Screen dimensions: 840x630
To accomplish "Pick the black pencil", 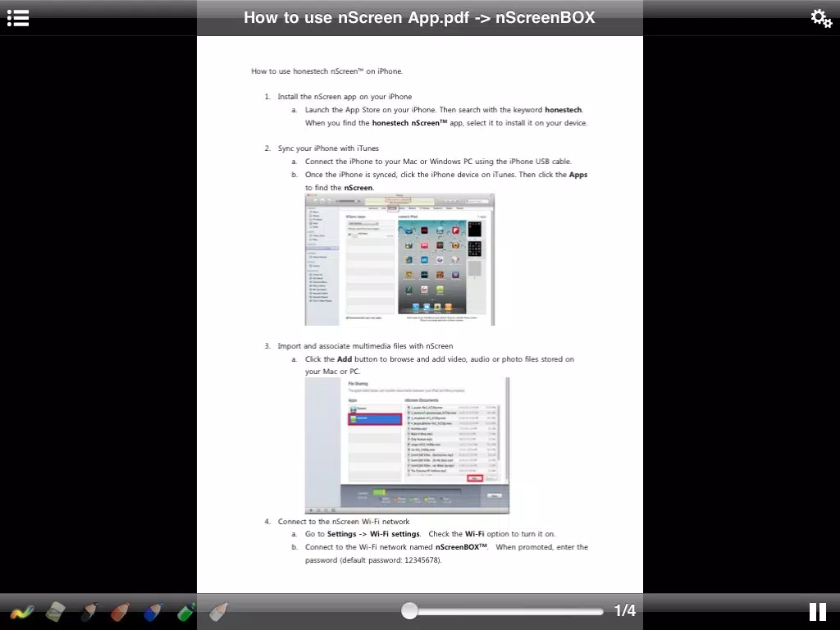I will [x=89, y=611].
